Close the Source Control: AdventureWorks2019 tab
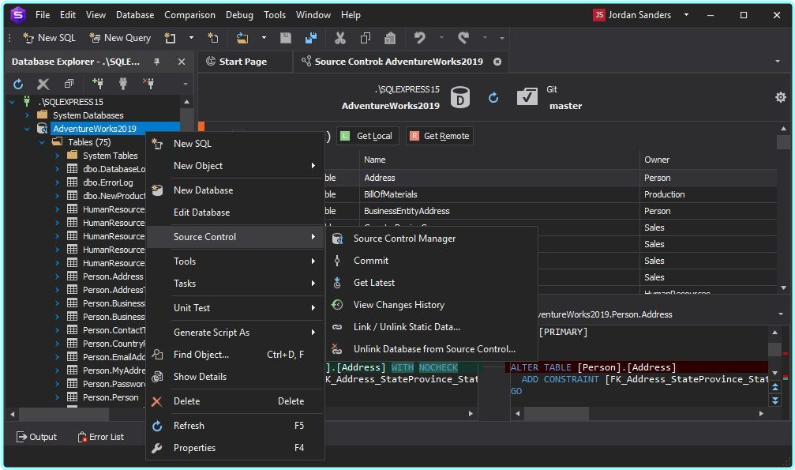The width and height of the screenshot is (795, 470). click(x=497, y=61)
